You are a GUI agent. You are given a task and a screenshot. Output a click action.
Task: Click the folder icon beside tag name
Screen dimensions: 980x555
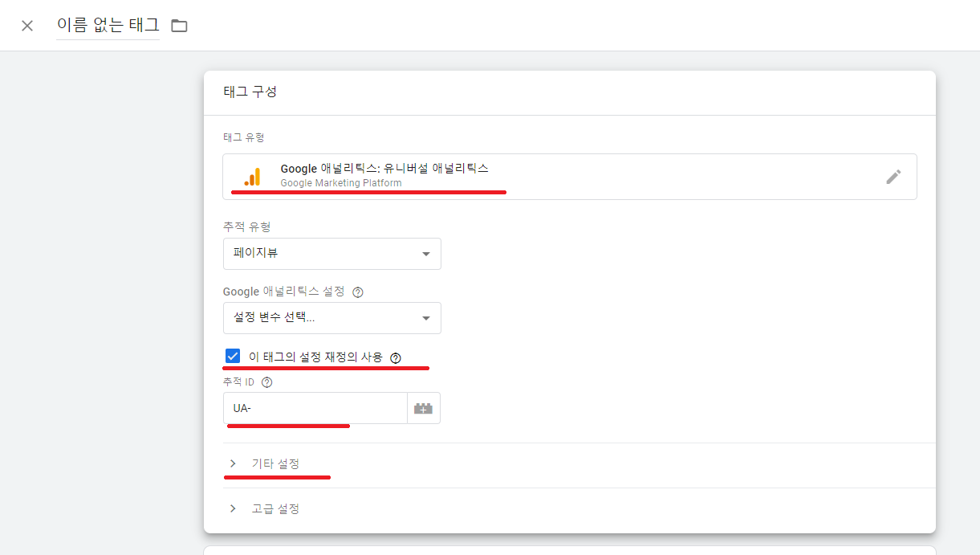[179, 26]
